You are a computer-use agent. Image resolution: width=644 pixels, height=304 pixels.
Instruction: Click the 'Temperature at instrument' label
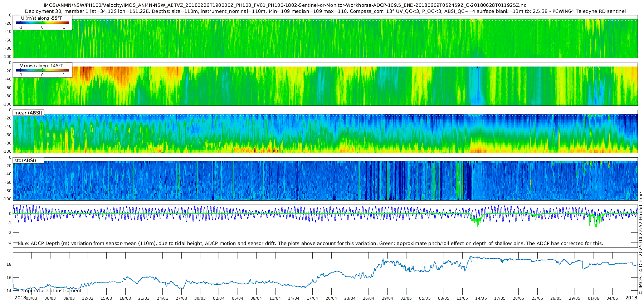50,291
